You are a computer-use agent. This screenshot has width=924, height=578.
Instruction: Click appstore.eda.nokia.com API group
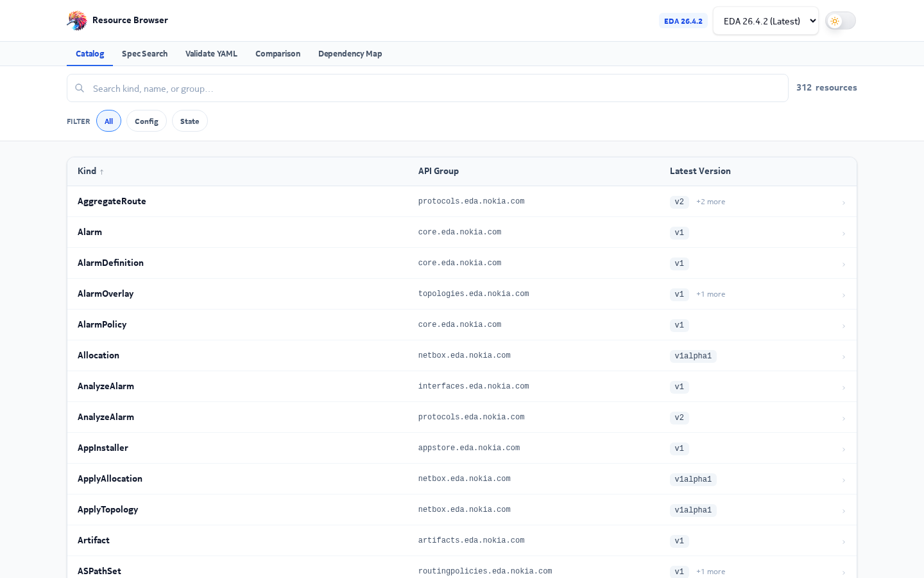pos(469,448)
